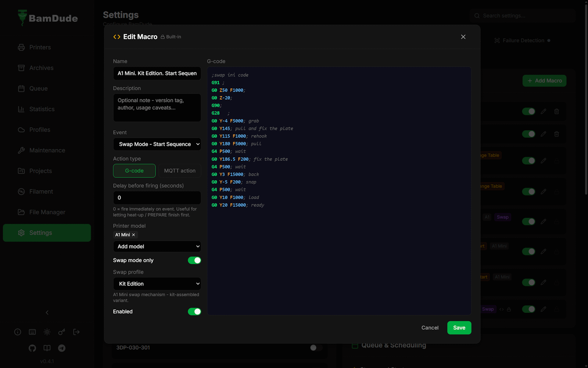Save the macro changes
This screenshot has height=368, width=588.
tap(459, 328)
